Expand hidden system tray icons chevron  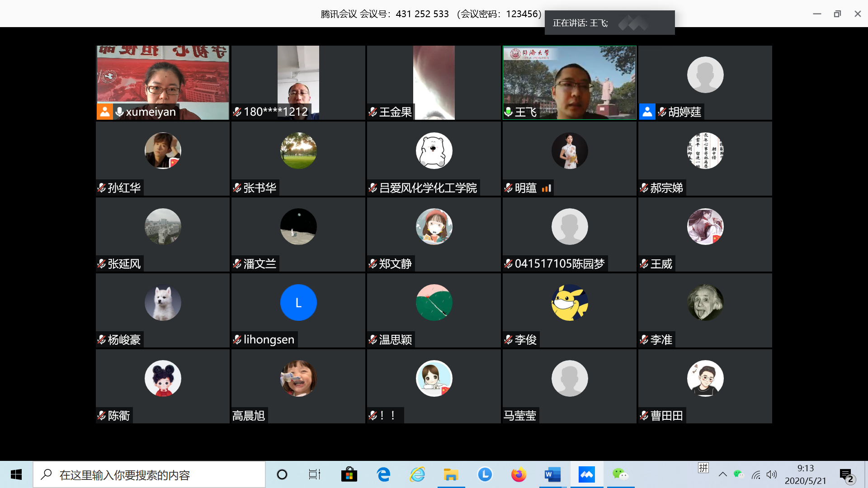tap(722, 474)
